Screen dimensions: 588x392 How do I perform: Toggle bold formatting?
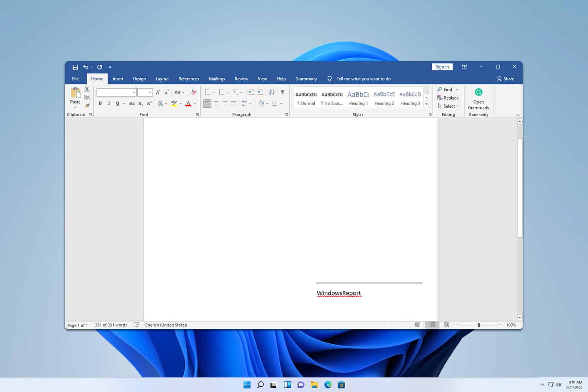(100, 103)
